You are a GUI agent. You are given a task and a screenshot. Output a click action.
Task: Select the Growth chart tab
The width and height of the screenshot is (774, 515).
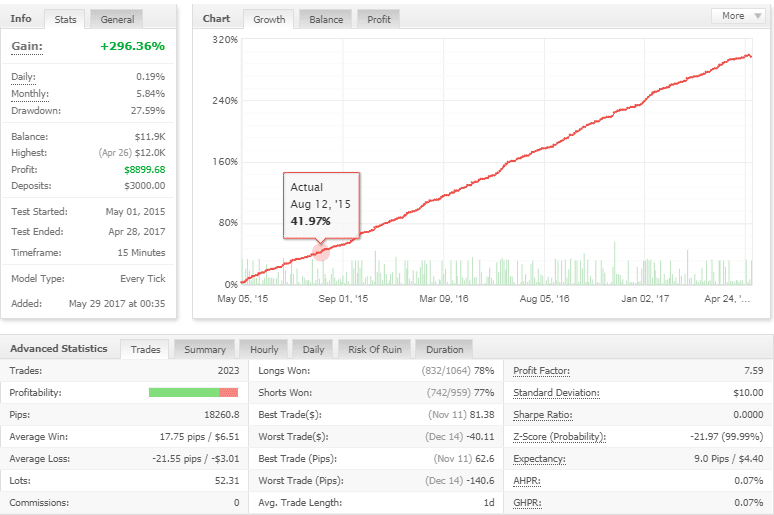pos(269,19)
